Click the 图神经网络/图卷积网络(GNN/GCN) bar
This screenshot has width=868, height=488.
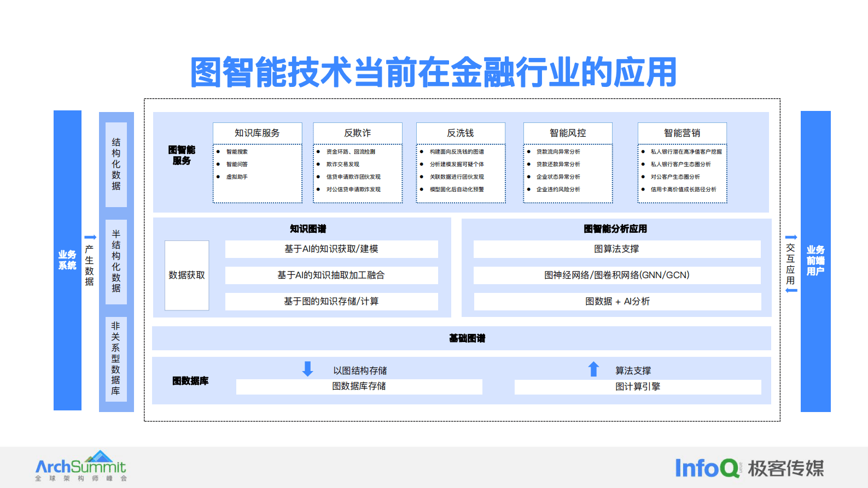pyautogui.click(x=617, y=275)
